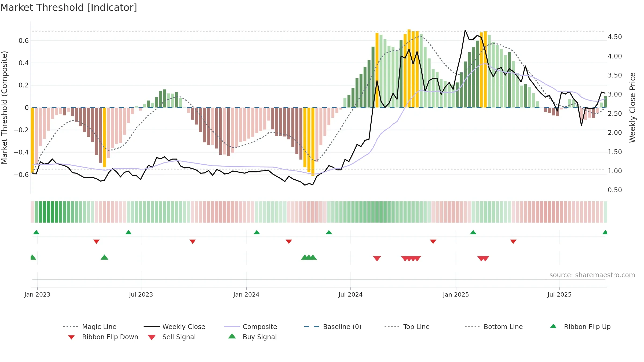Toggle Ribbon Flip Up legend entry
The image size is (644, 362).
pyautogui.click(x=580, y=327)
